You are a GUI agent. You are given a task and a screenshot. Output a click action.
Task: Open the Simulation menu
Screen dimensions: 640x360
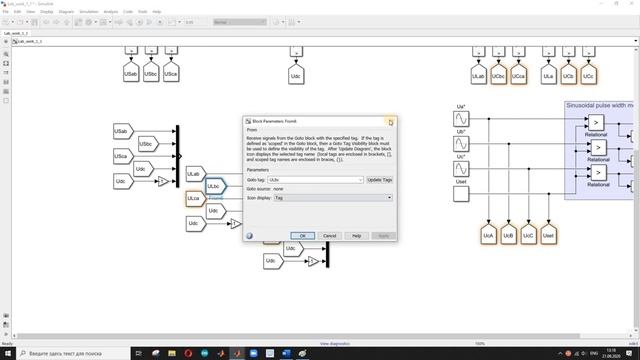pos(89,12)
